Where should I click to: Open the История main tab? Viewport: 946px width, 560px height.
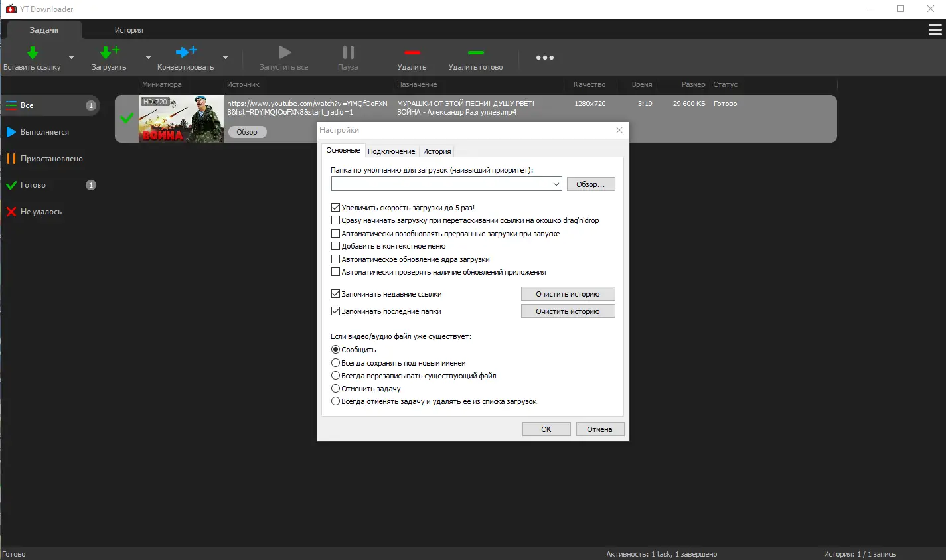point(129,30)
